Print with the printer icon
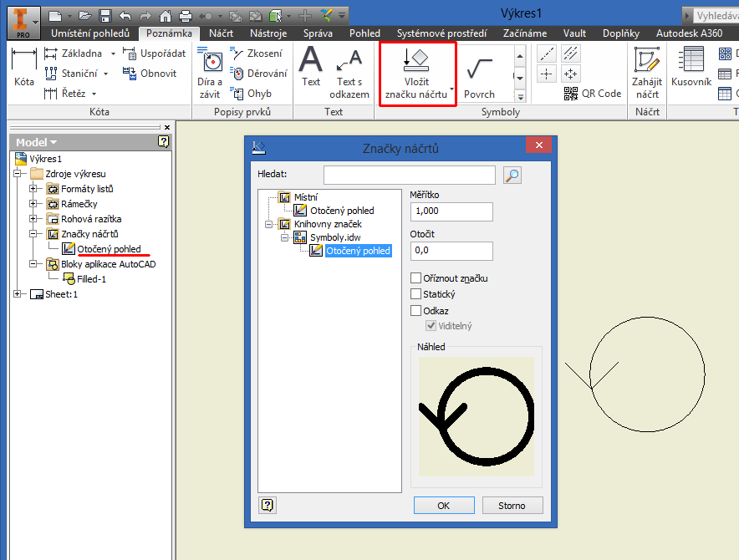Image resolution: width=739 pixels, height=560 pixels. [x=186, y=16]
